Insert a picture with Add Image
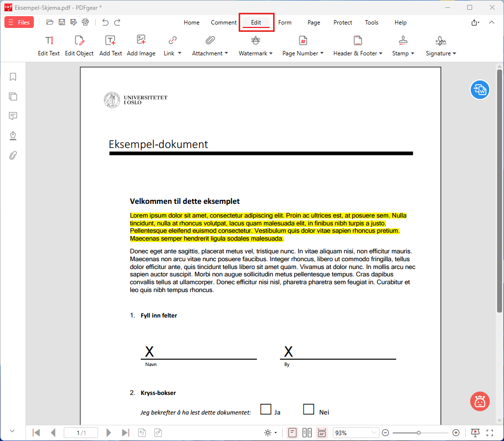The height and width of the screenshot is (441, 504). tap(141, 46)
